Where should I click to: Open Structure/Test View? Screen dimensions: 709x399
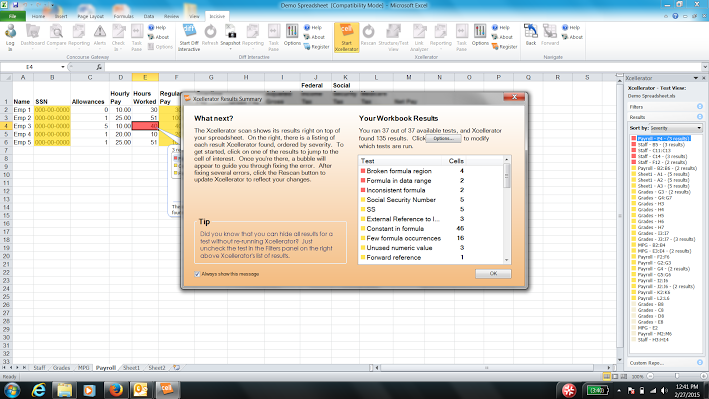tap(393, 37)
